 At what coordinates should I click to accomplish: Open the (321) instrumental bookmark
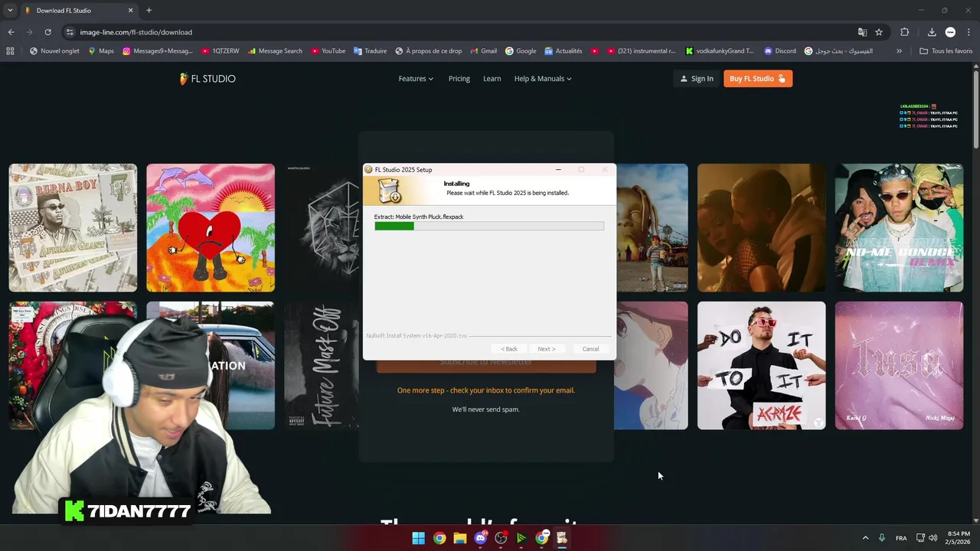[x=641, y=51]
